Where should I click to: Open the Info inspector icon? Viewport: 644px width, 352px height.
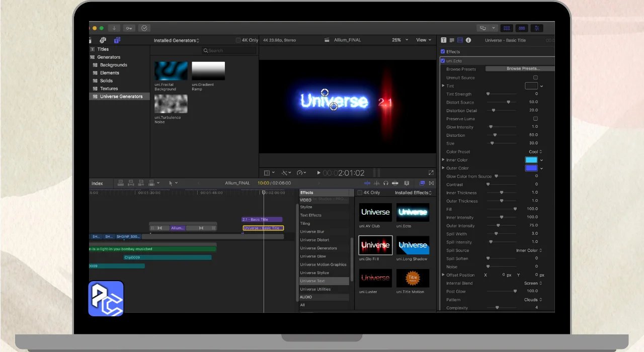tap(468, 40)
